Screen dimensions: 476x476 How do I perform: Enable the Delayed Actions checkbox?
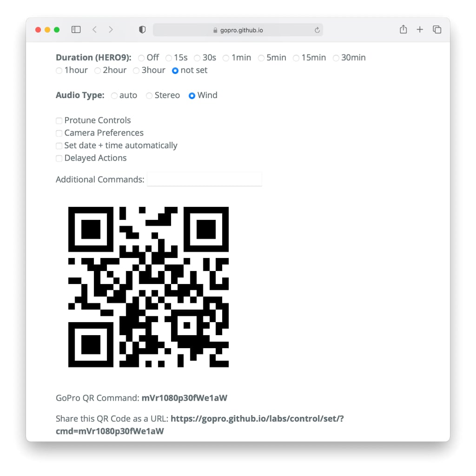(x=59, y=159)
